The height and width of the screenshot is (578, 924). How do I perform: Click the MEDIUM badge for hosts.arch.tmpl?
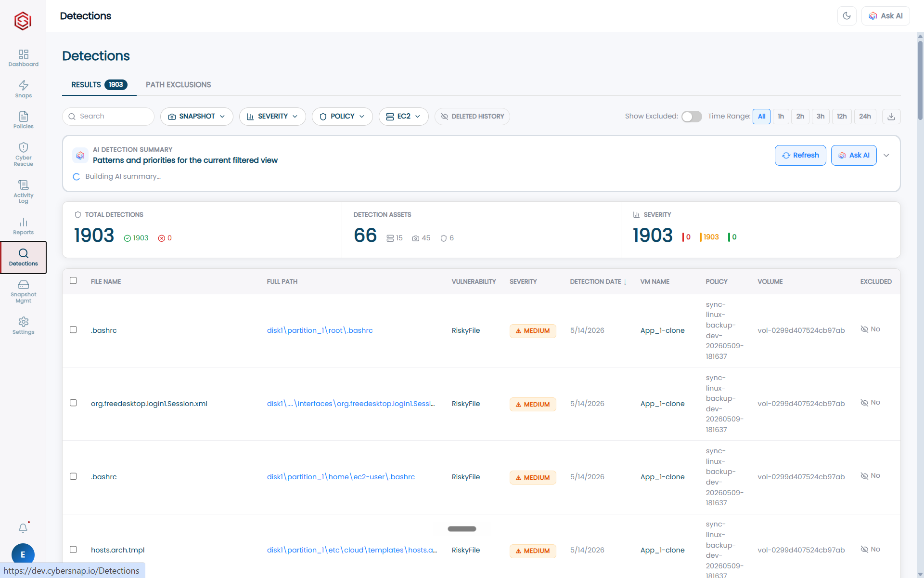(533, 551)
